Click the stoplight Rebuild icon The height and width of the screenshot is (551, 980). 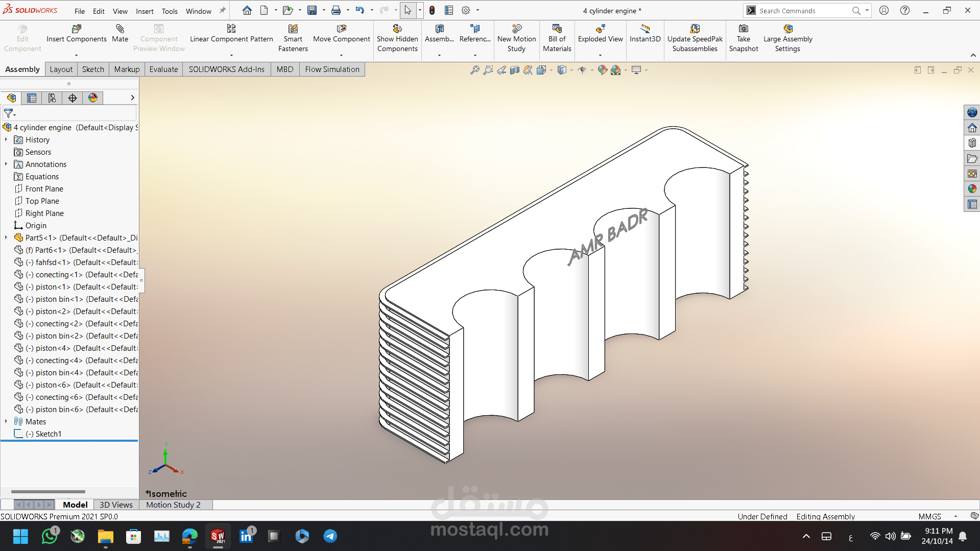[432, 10]
